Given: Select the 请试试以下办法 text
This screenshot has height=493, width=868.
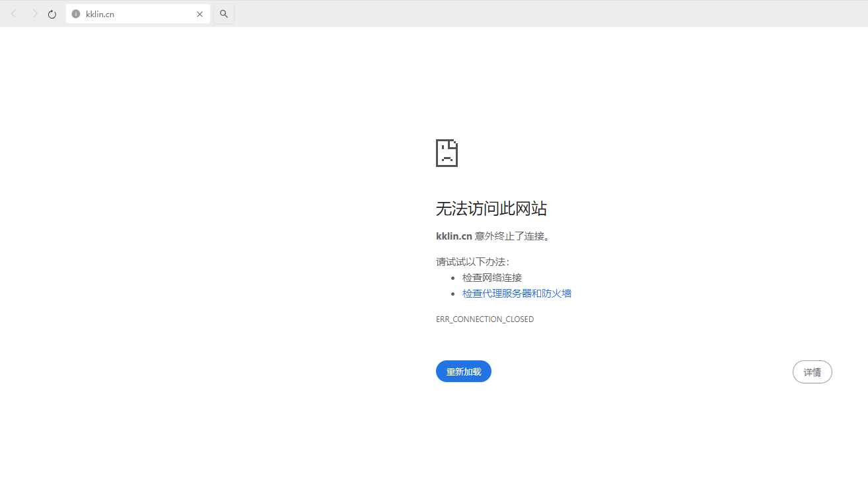Looking at the screenshot, I should pos(472,262).
